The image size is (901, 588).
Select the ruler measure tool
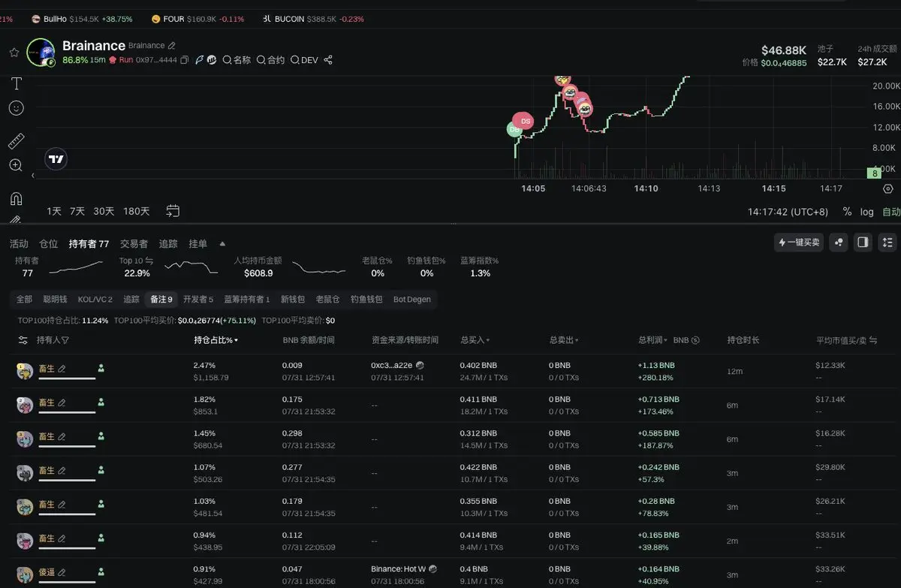pyautogui.click(x=16, y=141)
